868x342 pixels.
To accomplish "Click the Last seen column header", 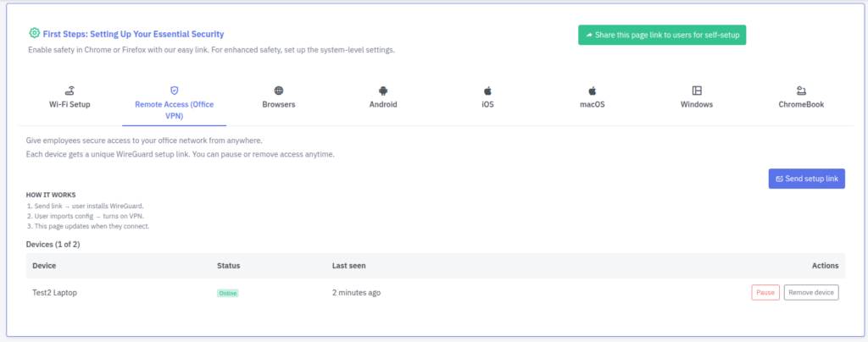I will click(x=349, y=266).
